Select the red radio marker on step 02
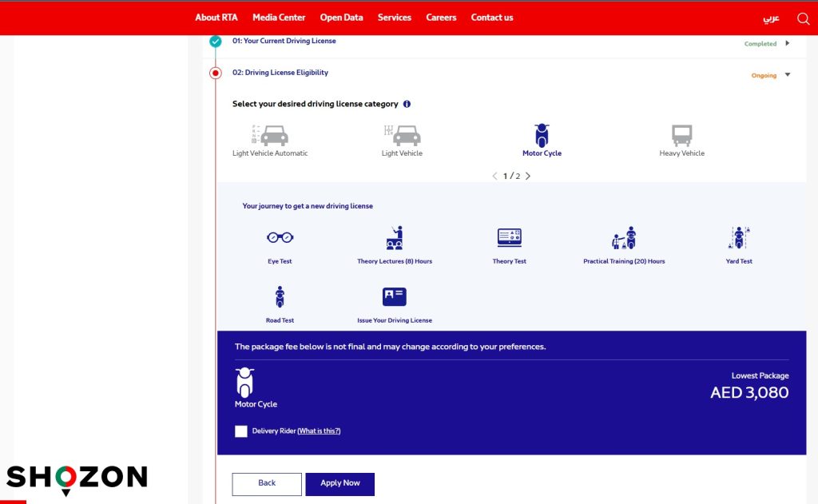The height and width of the screenshot is (504, 818). (x=214, y=72)
